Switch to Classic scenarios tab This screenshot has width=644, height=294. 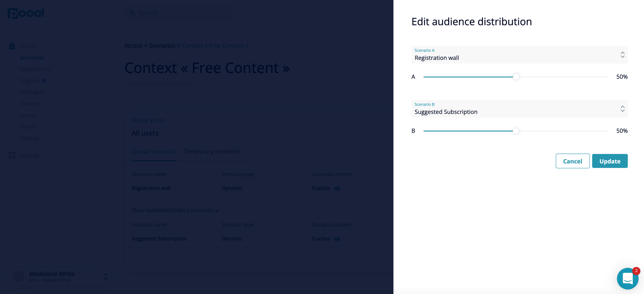pyautogui.click(x=154, y=152)
